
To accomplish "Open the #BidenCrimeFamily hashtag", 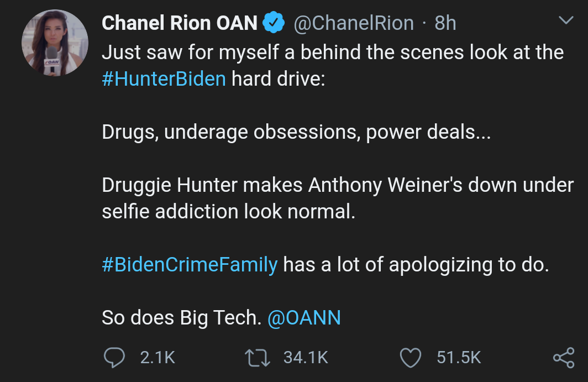I will coord(190,265).
